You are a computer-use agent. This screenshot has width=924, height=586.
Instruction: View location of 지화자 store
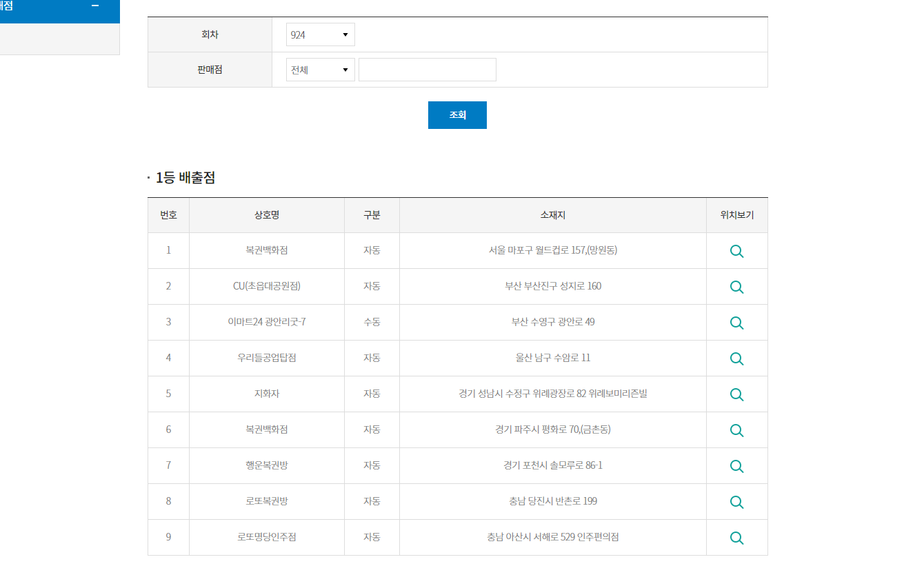(x=736, y=394)
